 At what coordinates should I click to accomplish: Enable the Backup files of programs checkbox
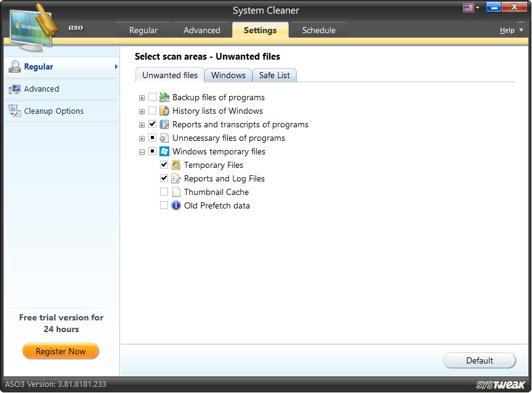point(152,97)
